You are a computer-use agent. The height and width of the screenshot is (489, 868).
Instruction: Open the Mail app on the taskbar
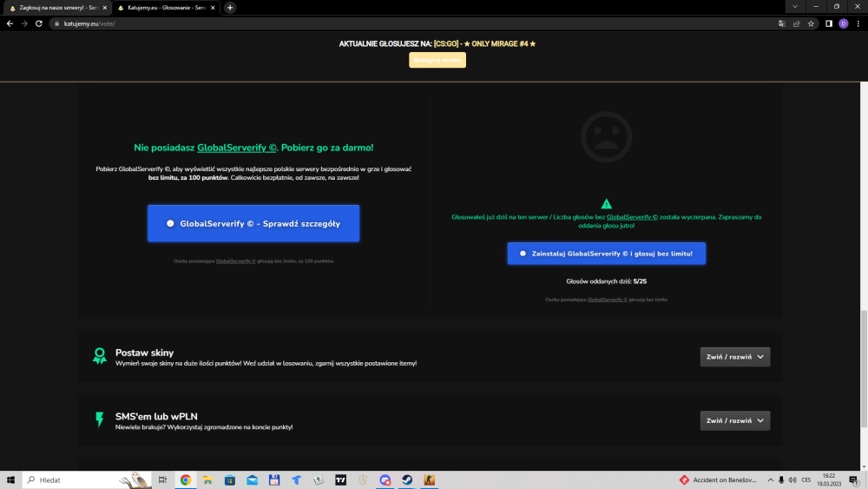click(252, 480)
